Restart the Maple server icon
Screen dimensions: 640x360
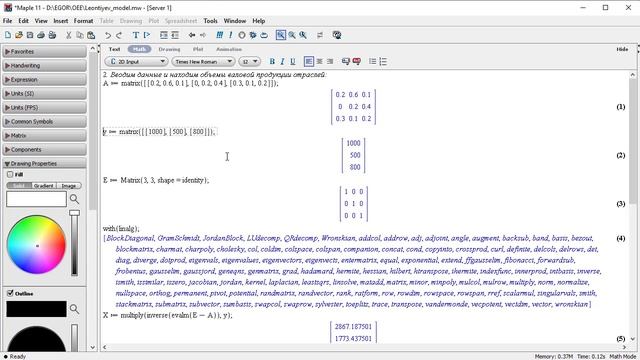click(264, 35)
